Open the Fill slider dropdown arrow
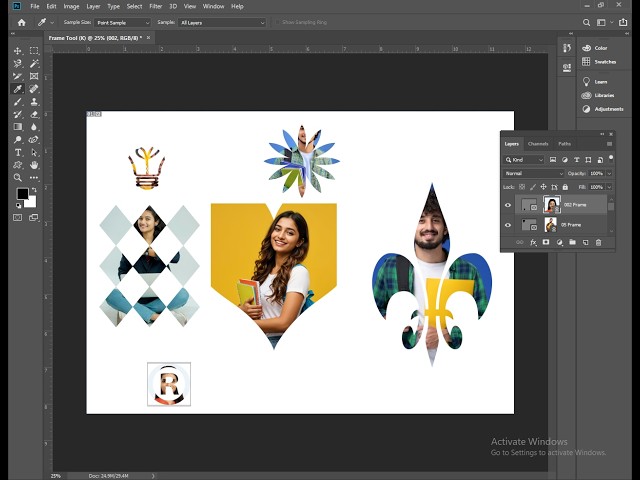Screen dimensions: 640x480 click(609, 187)
